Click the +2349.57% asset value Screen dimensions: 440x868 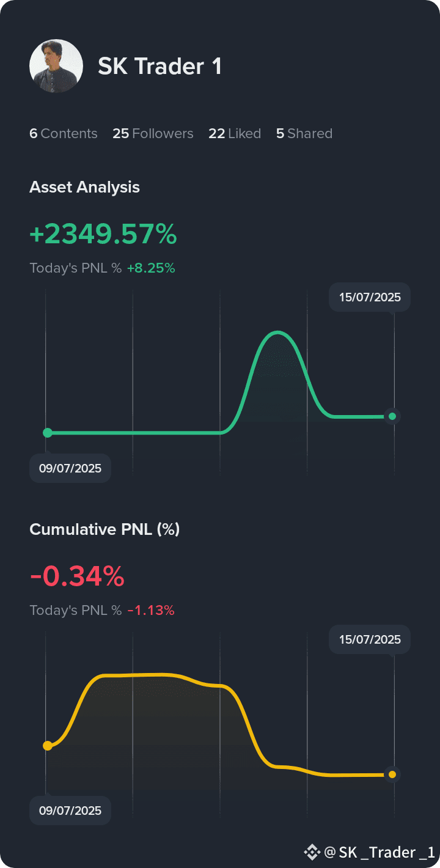pos(103,235)
